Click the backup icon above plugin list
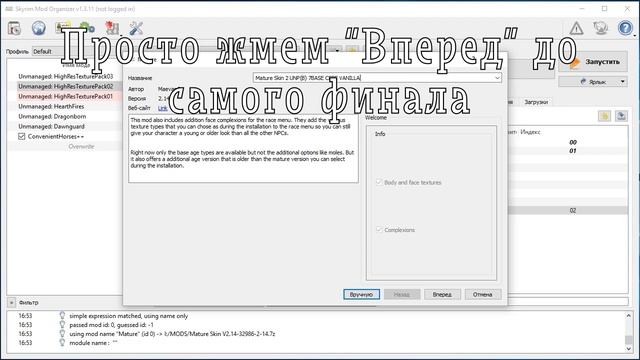Viewport: 640px width, 360px height. 621,116
